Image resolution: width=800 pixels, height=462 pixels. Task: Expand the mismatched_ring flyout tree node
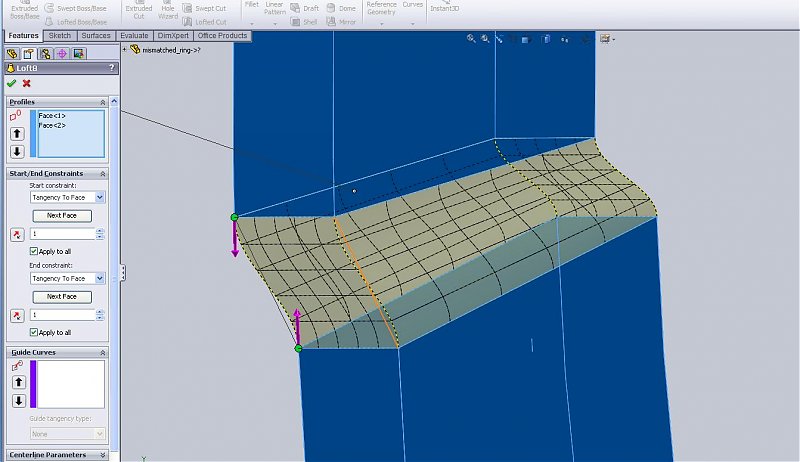pyautogui.click(x=124, y=49)
